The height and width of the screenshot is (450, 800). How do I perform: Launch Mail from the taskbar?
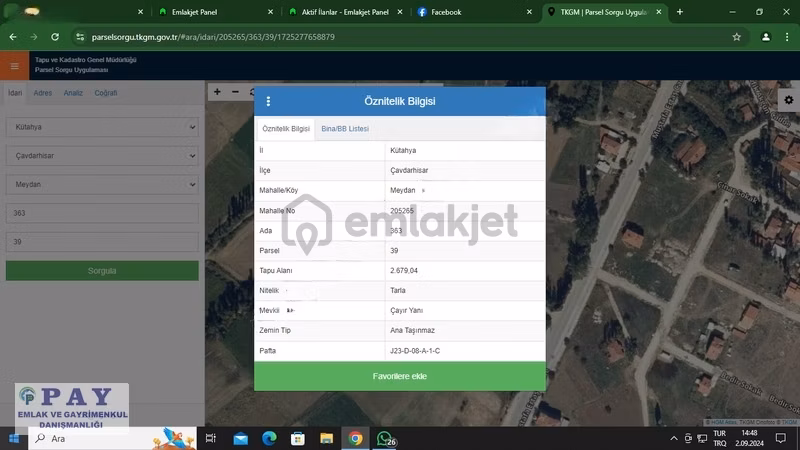[x=240, y=438]
